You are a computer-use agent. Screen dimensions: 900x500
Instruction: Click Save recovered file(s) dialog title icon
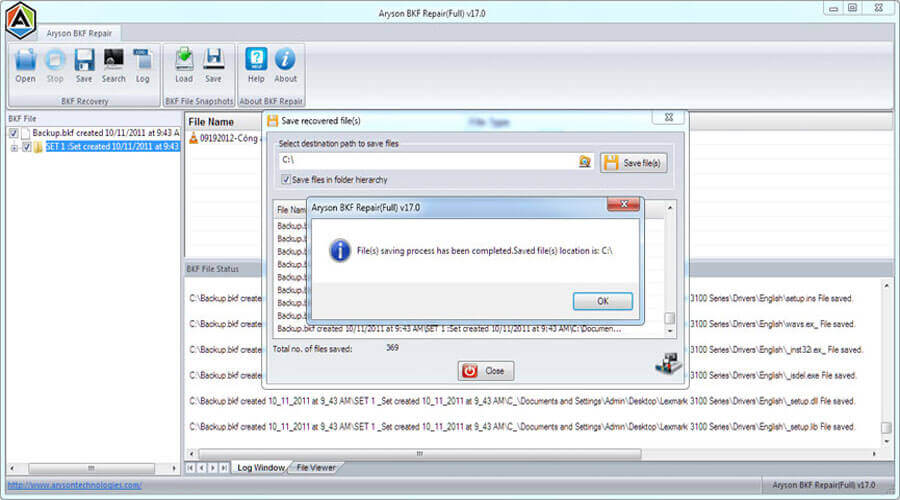tap(273, 121)
